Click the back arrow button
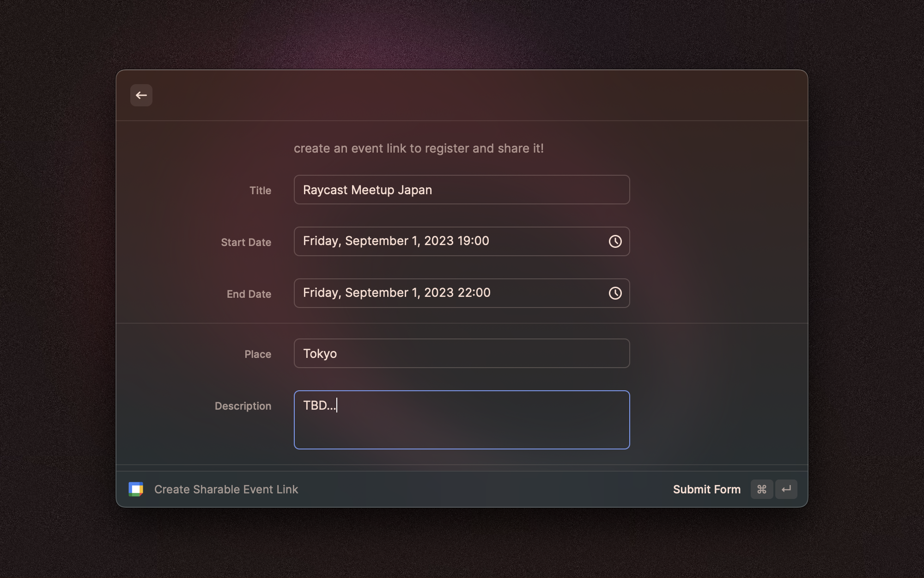 point(141,95)
